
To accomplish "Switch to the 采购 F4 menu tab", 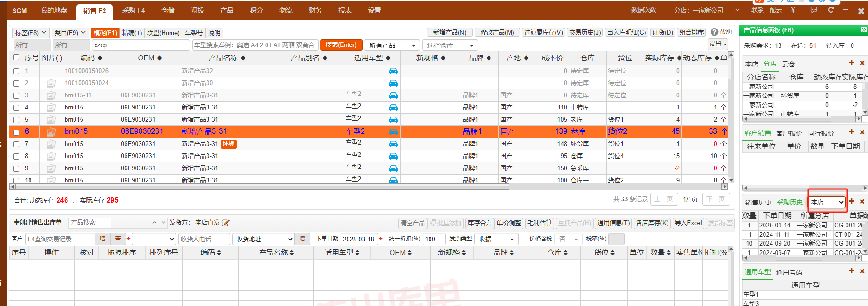I will tap(134, 10).
